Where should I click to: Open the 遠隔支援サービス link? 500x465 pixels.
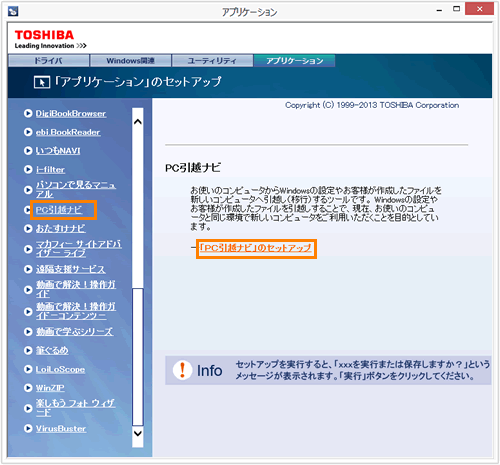pyautogui.click(x=71, y=269)
